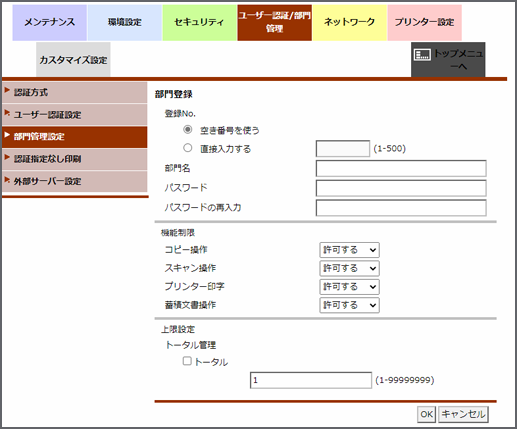Select the 直接入力する radio button

click(x=188, y=148)
